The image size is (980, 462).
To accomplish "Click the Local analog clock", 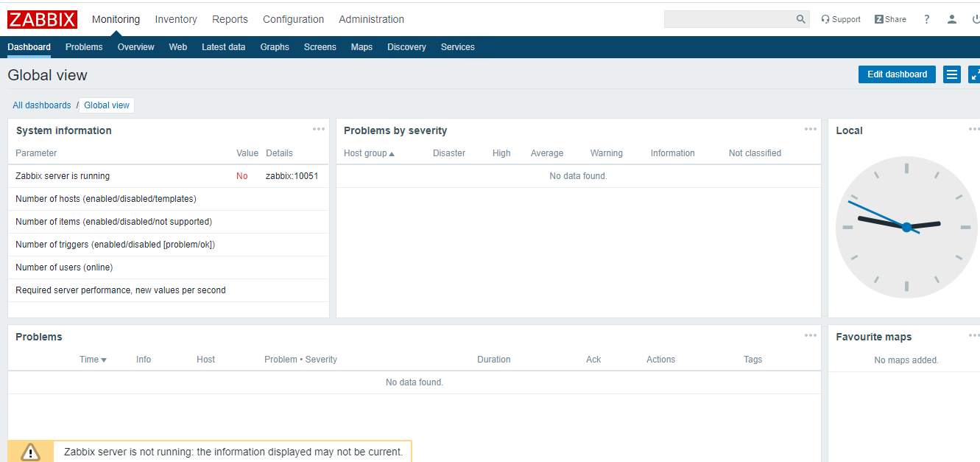I will [x=906, y=227].
